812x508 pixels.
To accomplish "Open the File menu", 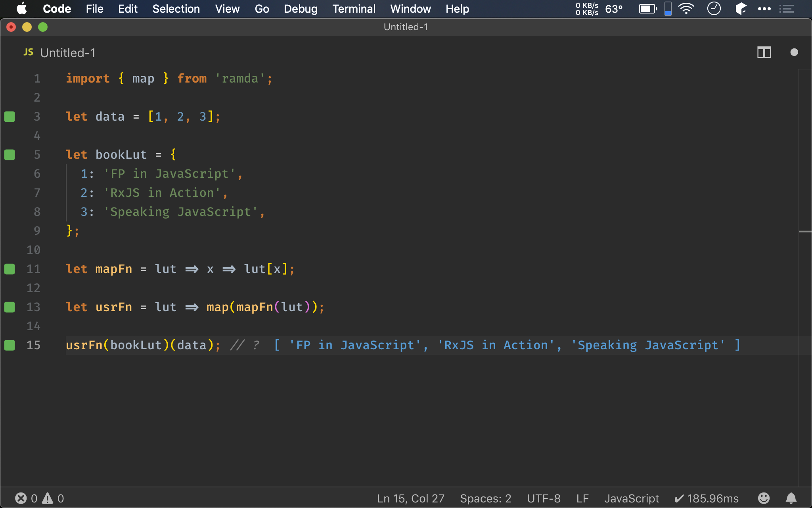I will (x=94, y=9).
